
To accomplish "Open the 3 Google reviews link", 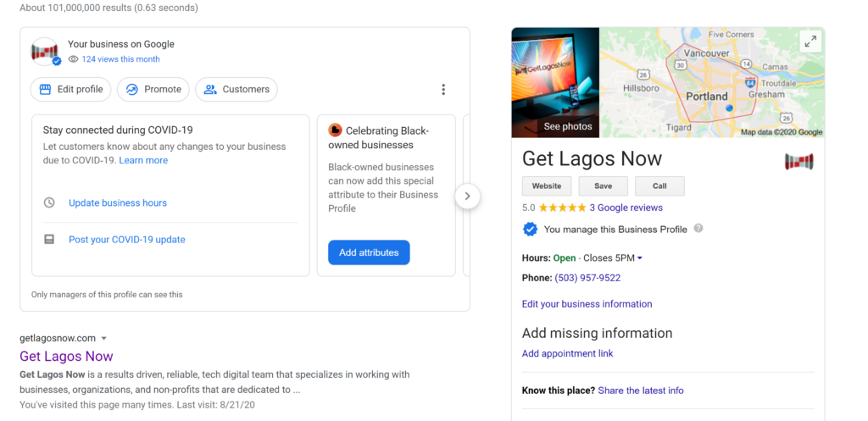I will click(626, 208).
